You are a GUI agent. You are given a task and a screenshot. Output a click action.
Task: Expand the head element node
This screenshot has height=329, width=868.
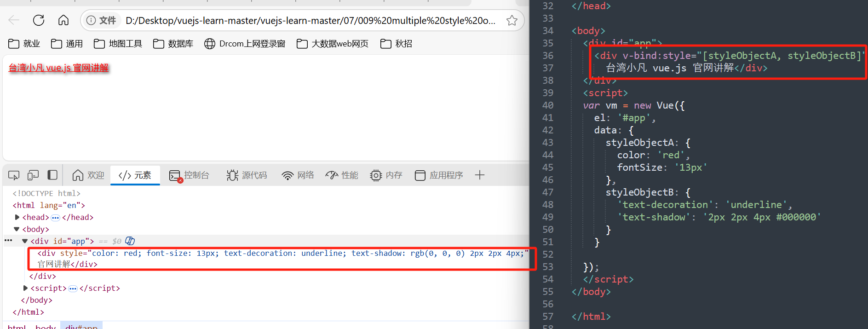(17, 217)
